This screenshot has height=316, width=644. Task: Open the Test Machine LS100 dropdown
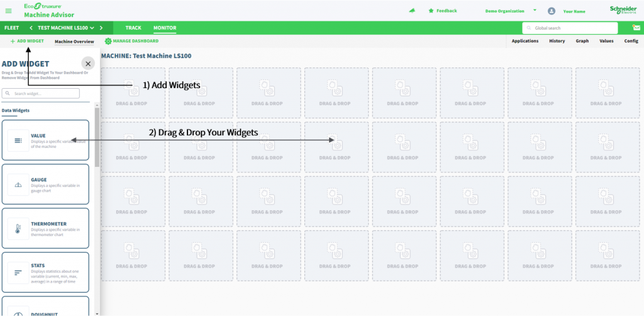(x=65, y=28)
